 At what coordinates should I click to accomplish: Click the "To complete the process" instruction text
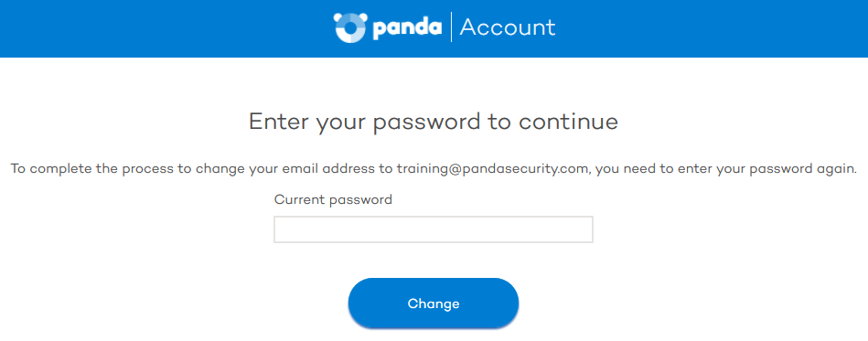(434, 169)
